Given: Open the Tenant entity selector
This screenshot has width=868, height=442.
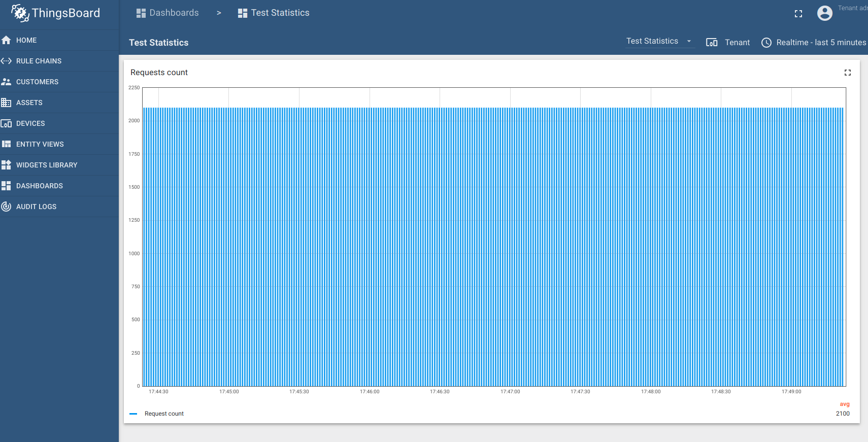Looking at the screenshot, I should [x=728, y=43].
